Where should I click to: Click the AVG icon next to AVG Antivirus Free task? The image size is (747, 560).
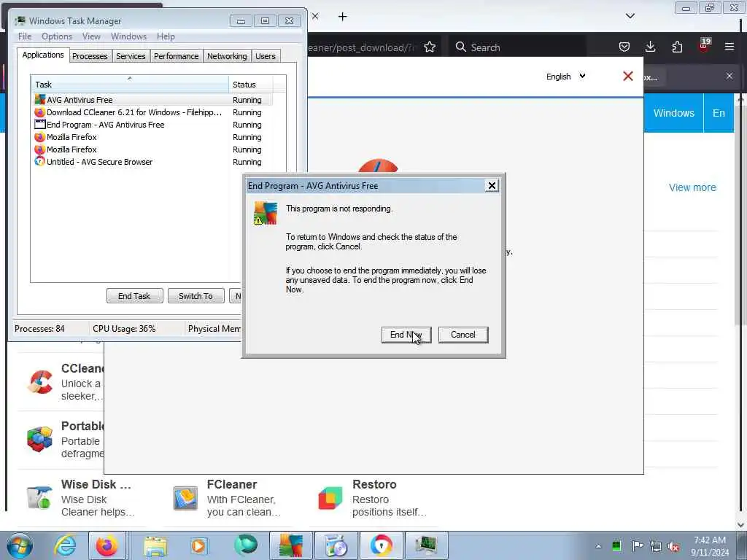pyautogui.click(x=40, y=100)
